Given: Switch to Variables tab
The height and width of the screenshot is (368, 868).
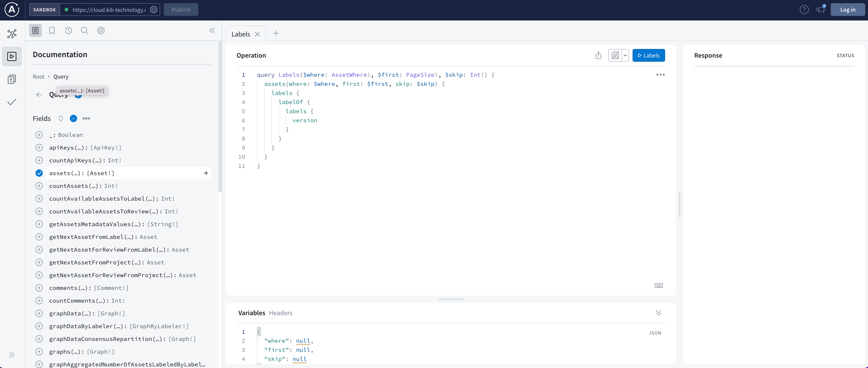Looking at the screenshot, I should [252, 313].
